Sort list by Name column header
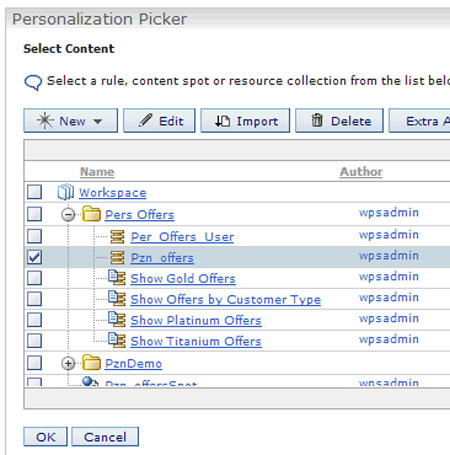 point(97,172)
